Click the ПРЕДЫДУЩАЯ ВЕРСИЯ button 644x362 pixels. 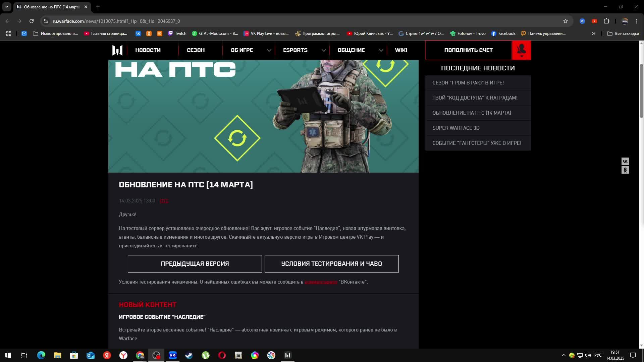[x=195, y=264]
